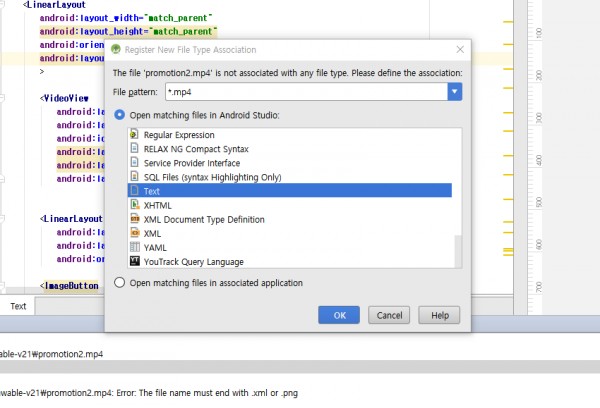Screen dimensions: 600x408
Task: Click the promotion2.mp4 error message line
Action: [149, 393]
